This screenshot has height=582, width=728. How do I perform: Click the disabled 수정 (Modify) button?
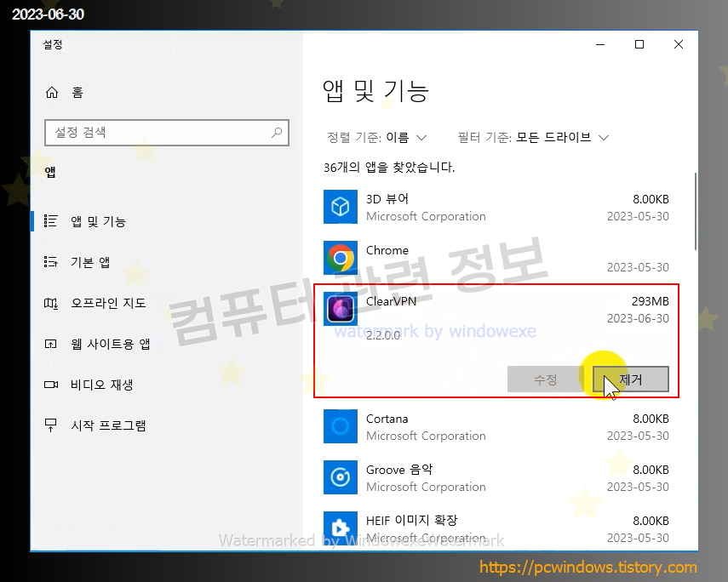coord(546,379)
